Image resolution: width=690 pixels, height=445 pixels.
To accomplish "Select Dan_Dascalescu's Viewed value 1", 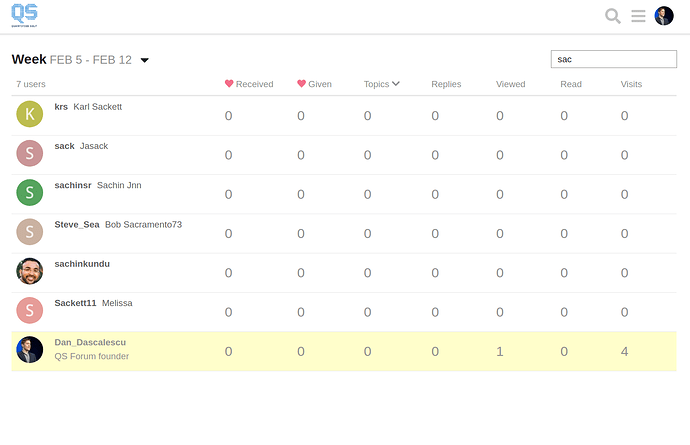I will (x=500, y=351).
